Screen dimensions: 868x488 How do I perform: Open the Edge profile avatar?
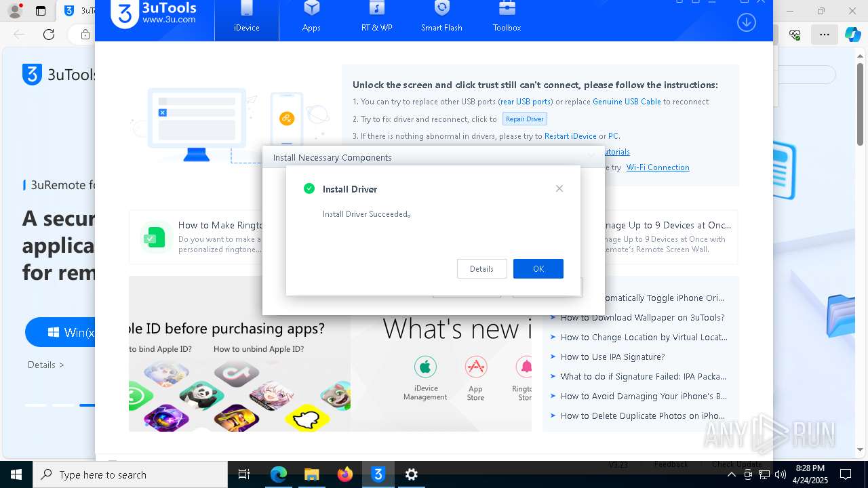pyautogui.click(x=14, y=11)
